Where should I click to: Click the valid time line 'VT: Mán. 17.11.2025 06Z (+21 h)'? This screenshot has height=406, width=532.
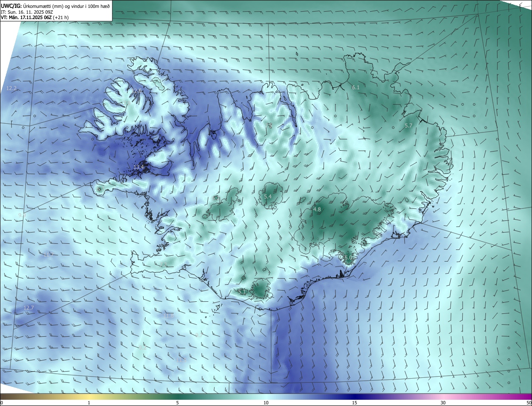pos(35,18)
